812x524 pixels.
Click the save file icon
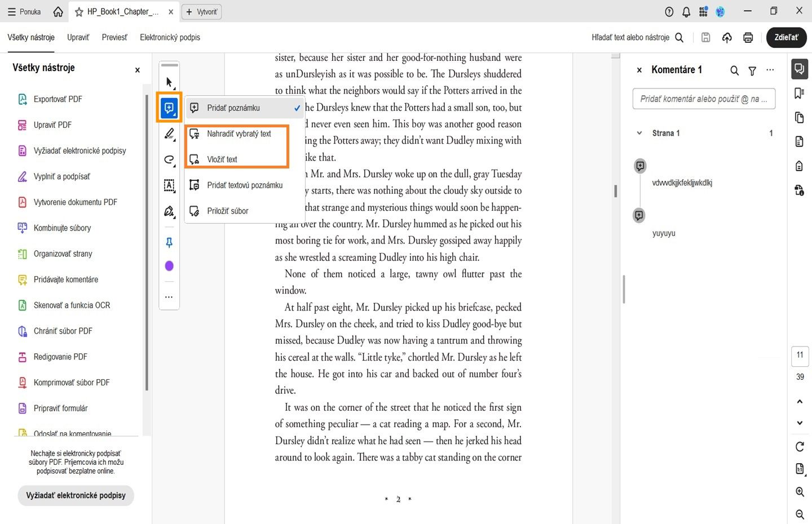[x=705, y=37]
